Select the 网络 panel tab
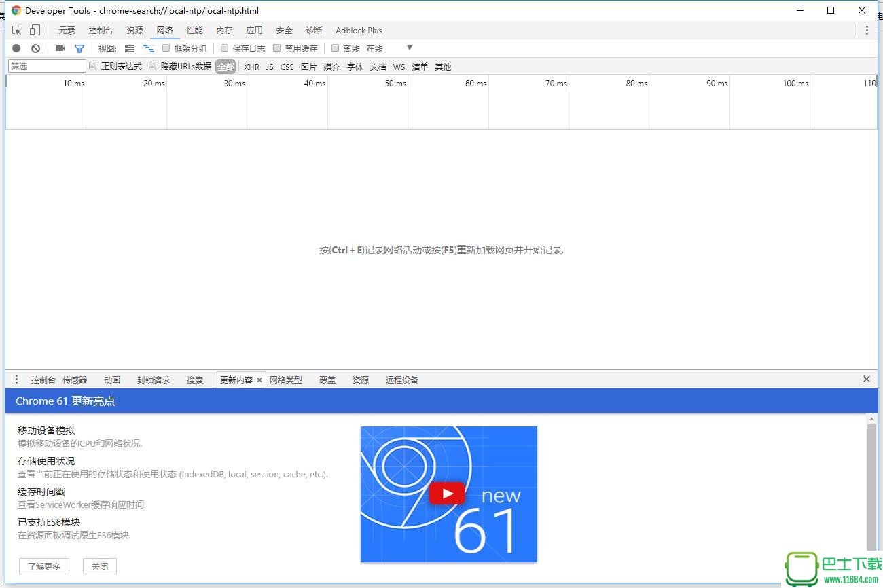 coord(164,31)
